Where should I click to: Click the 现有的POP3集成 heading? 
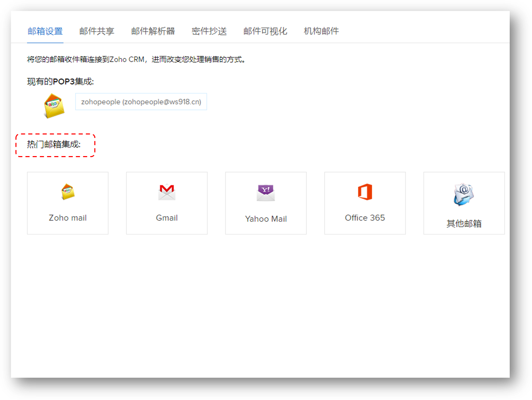pos(60,82)
